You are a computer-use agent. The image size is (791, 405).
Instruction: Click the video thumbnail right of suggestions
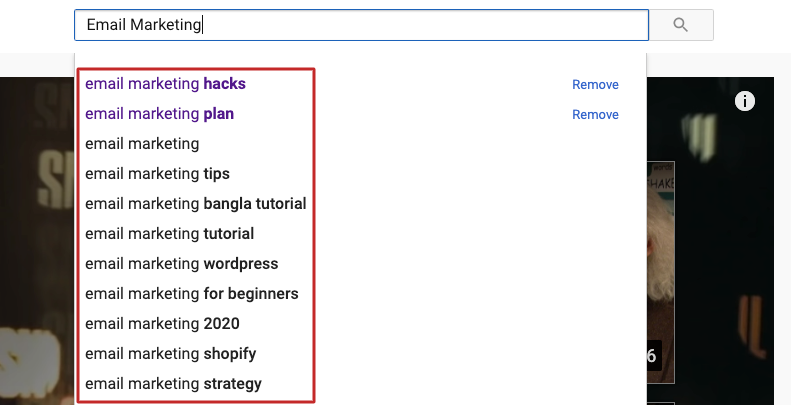[661, 270]
